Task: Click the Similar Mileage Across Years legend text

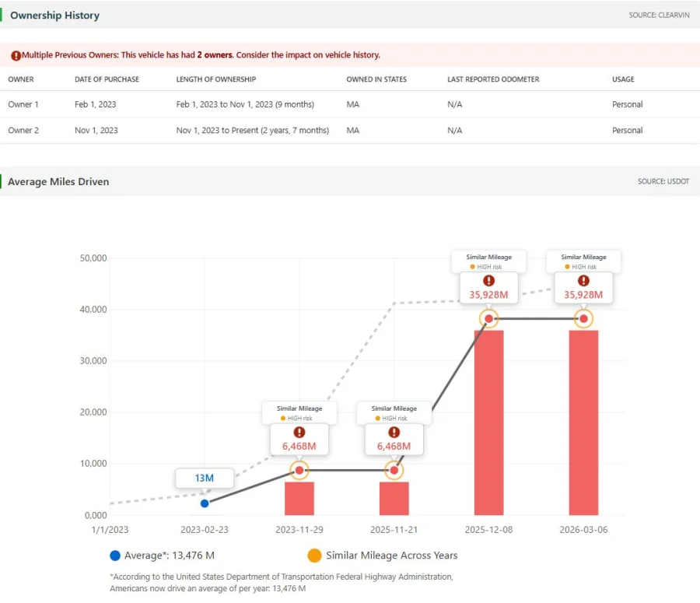Action: [x=391, y=556]
